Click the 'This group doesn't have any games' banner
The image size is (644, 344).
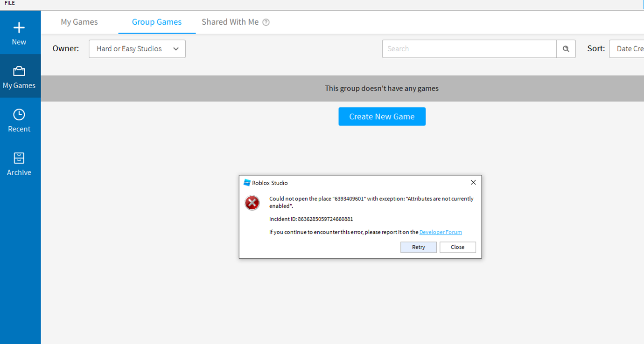(343, 89)
